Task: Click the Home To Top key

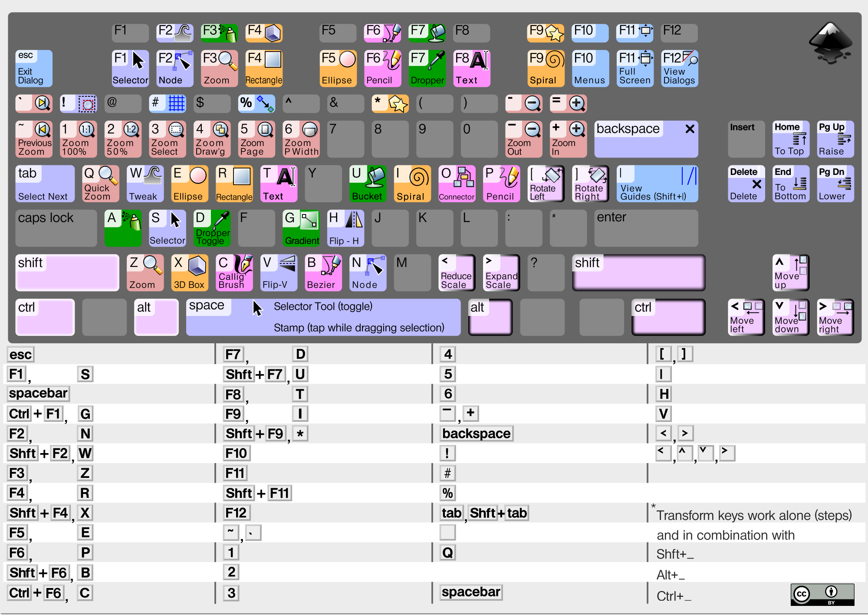Action: [x=790, y=138]
